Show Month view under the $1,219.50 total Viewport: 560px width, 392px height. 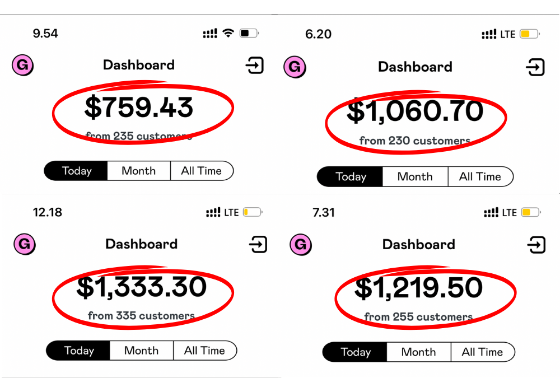pos(418,352)
